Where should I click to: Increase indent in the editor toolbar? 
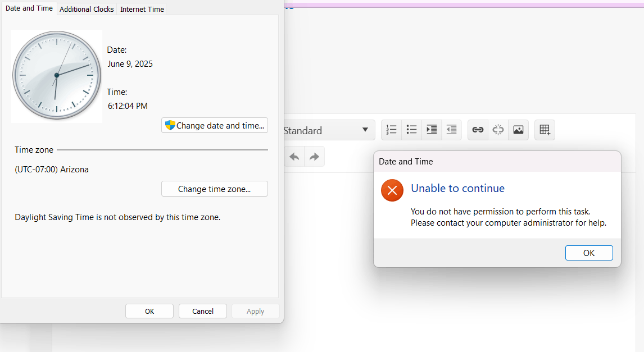432,130
